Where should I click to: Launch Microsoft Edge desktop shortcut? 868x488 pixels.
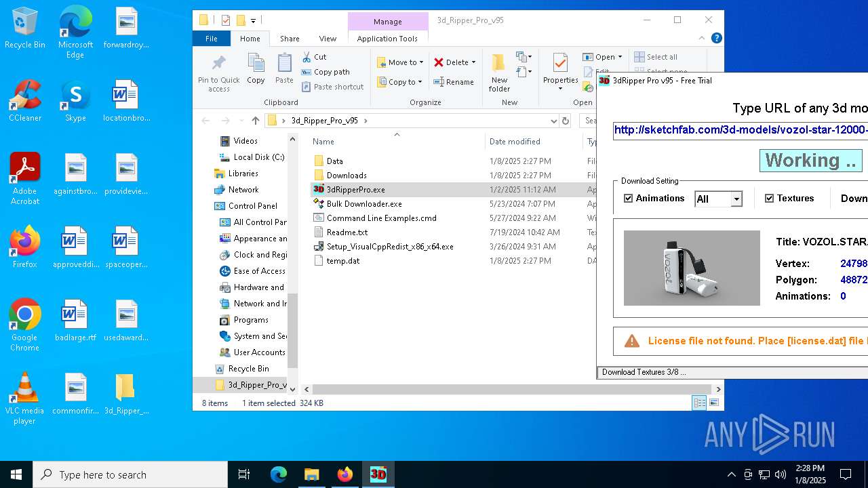(75, 33)
